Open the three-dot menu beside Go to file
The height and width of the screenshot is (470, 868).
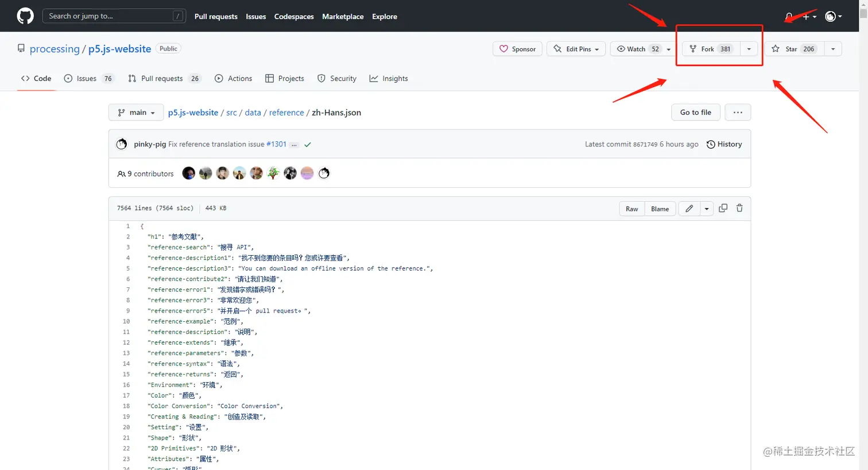coord(738,112)
